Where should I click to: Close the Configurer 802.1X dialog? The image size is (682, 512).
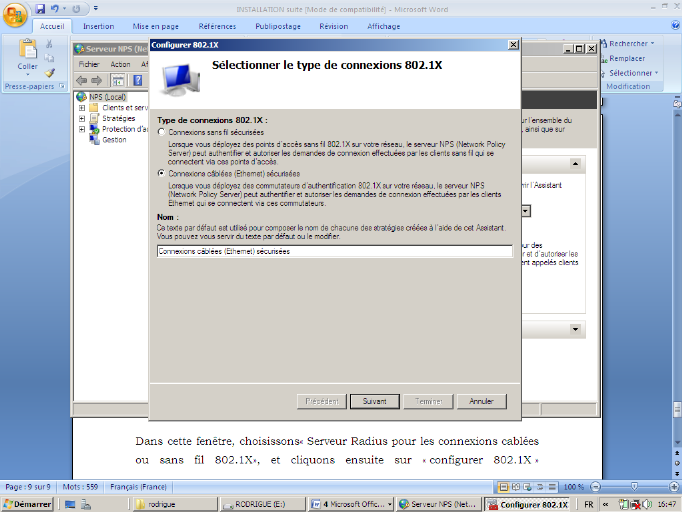point(513,44)
